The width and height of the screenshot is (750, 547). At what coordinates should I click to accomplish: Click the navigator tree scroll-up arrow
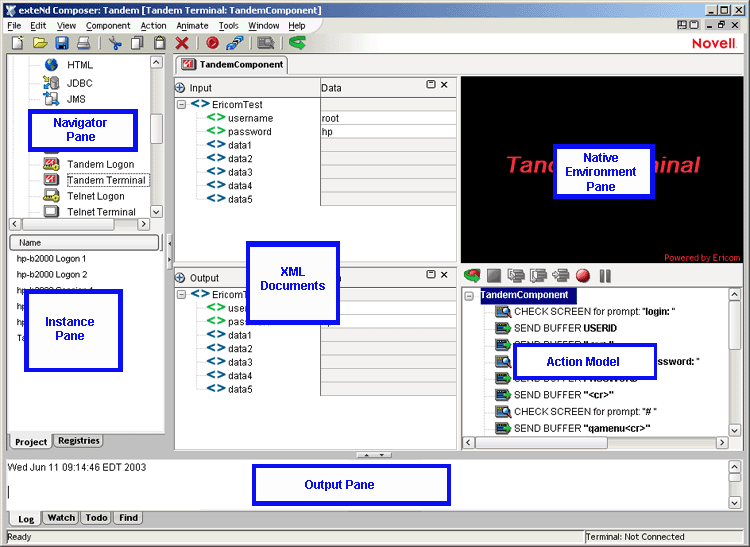(x=156, y=62)
